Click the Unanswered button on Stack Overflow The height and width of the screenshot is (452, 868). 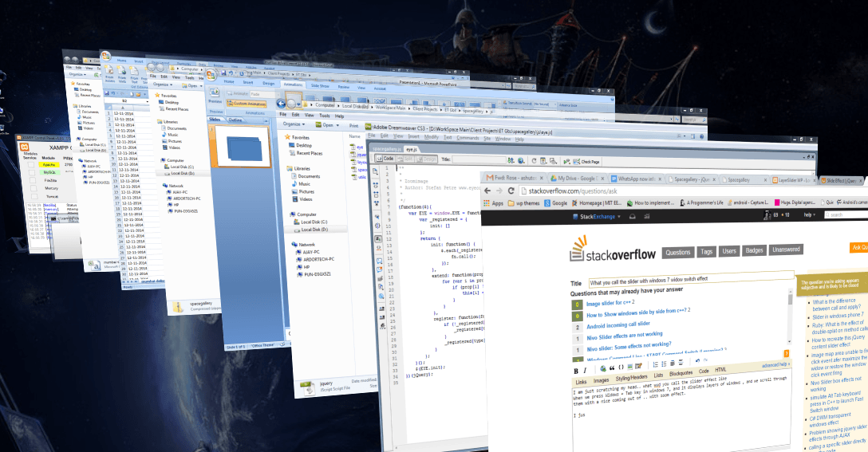coord(786,250)
